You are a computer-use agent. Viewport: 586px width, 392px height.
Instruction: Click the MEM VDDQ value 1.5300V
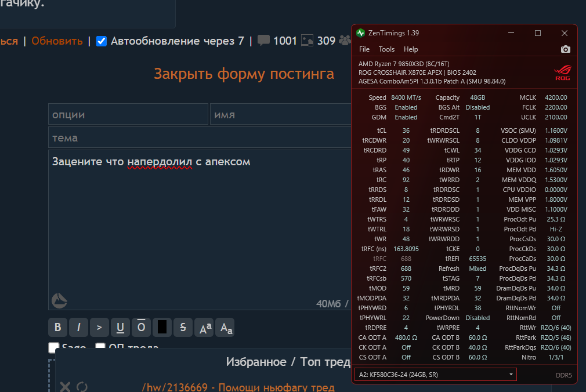[556, 180]
